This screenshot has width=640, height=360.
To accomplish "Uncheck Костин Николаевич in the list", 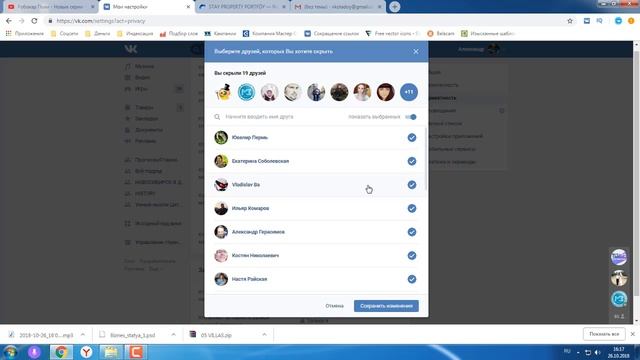I will pos(412,256).
